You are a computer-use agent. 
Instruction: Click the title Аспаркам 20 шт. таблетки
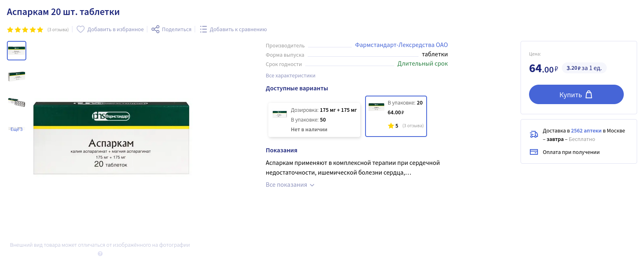click(63, 12)
